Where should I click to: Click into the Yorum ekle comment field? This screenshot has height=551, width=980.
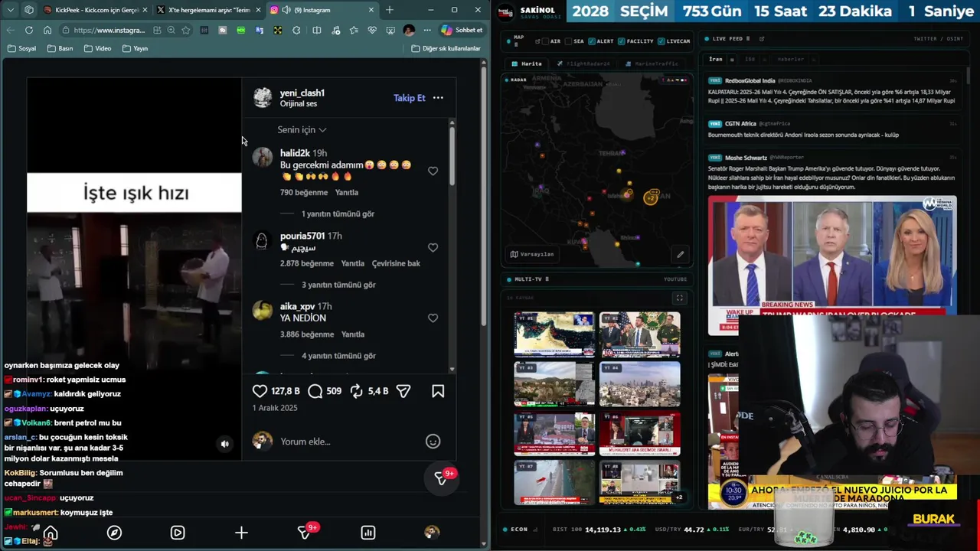[x=348, y=442]
